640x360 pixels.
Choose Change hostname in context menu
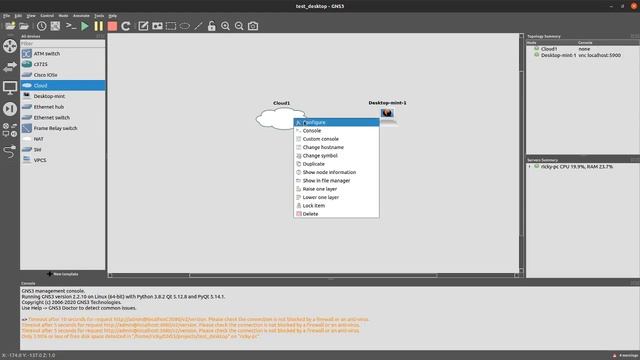[336, 147]
